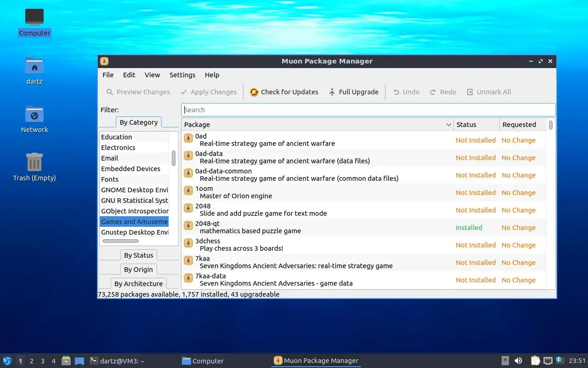
Task: Click Unmark All in the toolbar
Action: pyautogui.click(x=489, y=92)
